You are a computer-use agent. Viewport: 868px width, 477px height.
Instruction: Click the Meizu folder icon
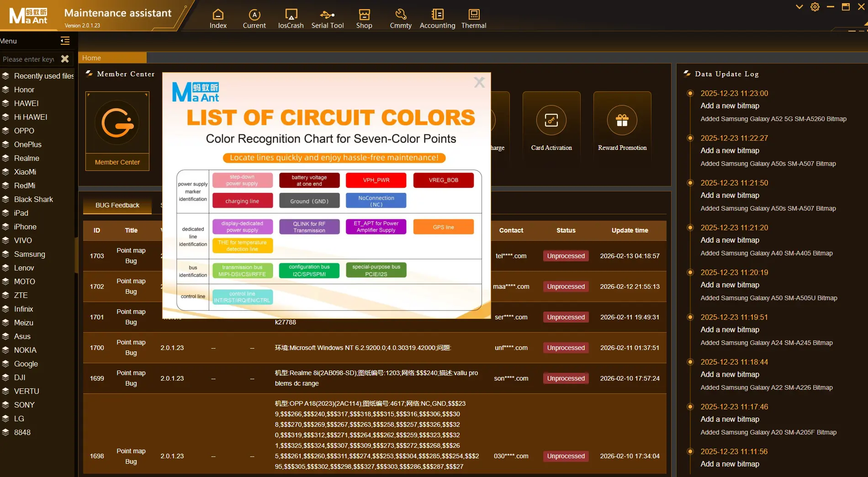5,323
